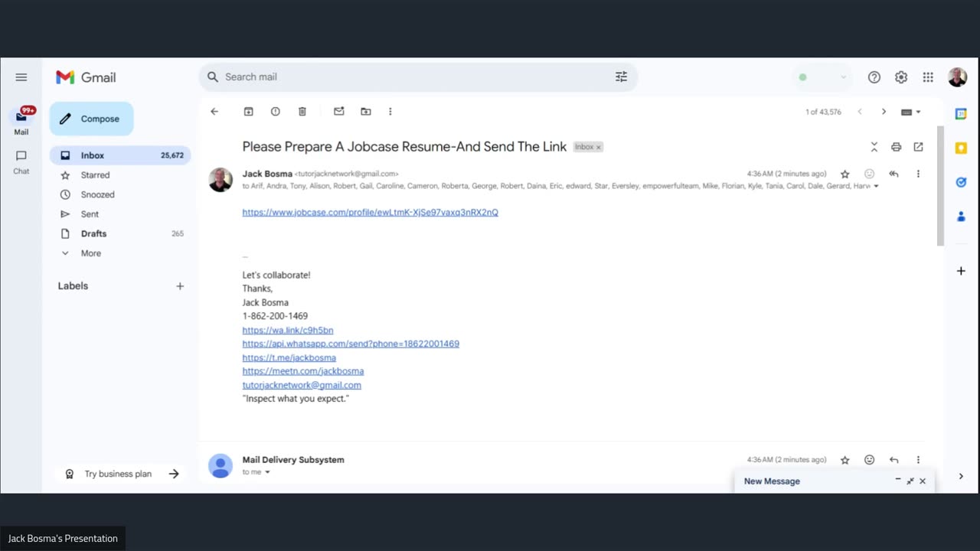Show trimmed content ellipsis
The height and width of the screenshot is (551, 980).
point(245,257)
